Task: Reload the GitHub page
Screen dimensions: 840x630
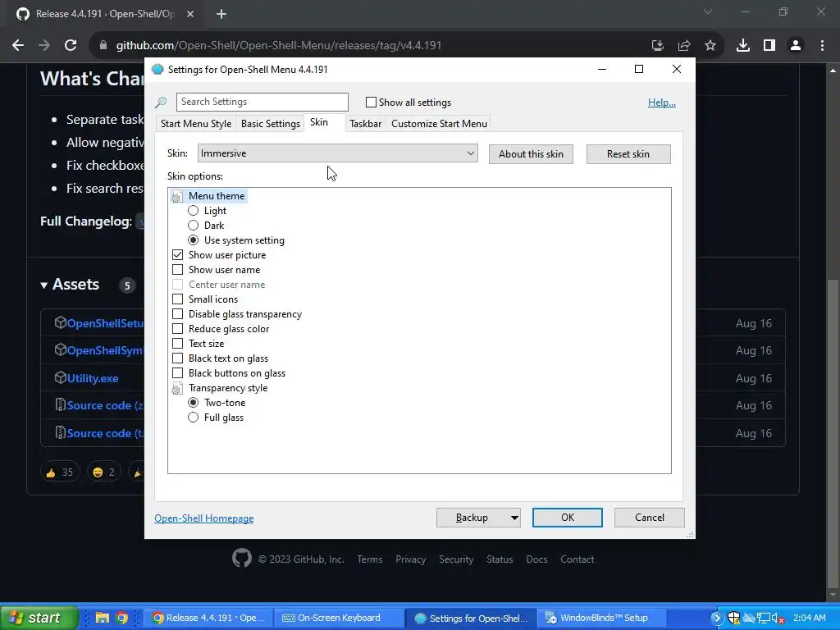Action: tap(71, 46)
